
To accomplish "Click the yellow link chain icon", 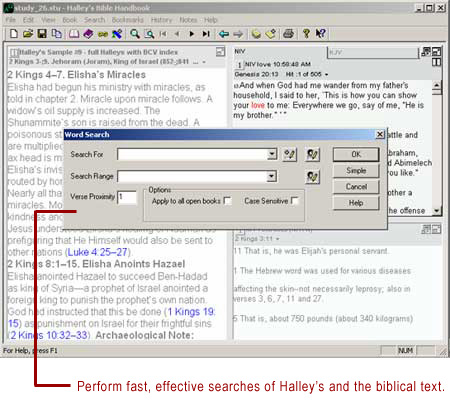I will point(103,34).
